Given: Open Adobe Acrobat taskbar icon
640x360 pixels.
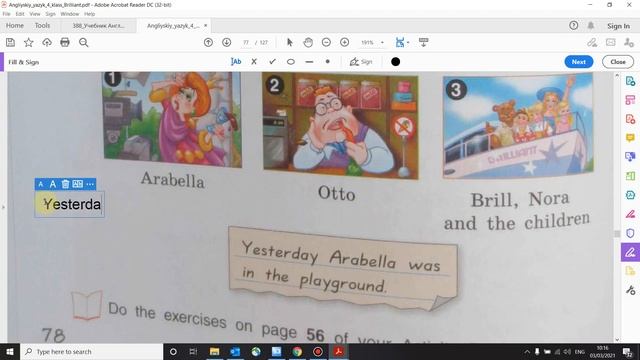Looking at the screenshot, I should tap(338, 351).
